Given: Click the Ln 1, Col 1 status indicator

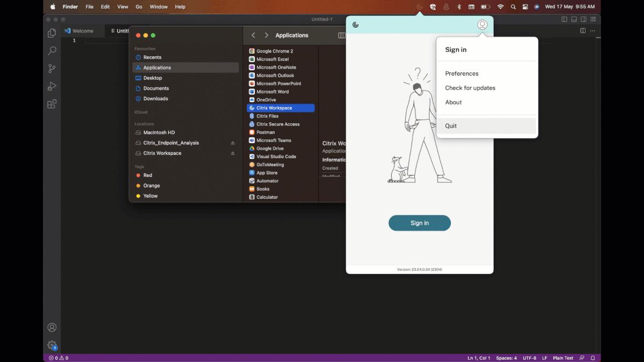Looking at the screenshot, I should click(x=478, y=358).
